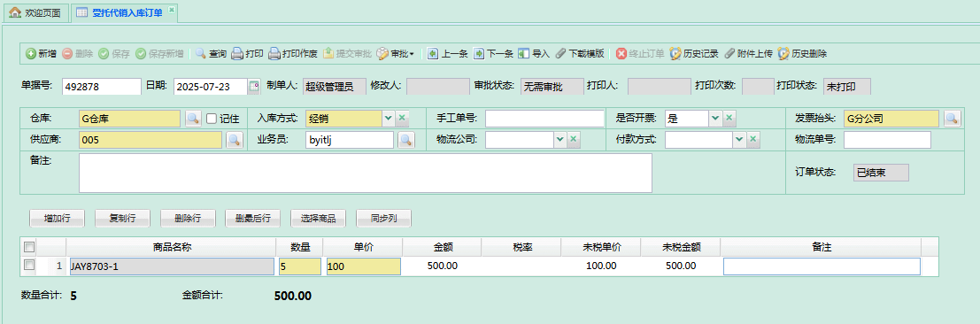
Task: Clear the 物流公司 selection with X
Action: pos(573,140)
